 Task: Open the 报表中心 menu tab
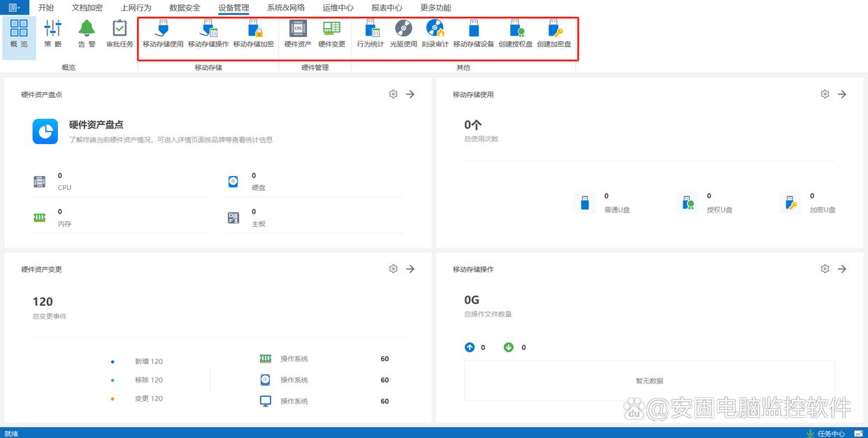click(386, 8)
